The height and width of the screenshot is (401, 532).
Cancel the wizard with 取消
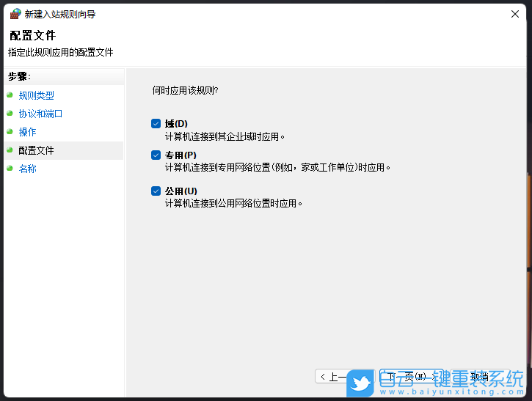coord(480,376)
